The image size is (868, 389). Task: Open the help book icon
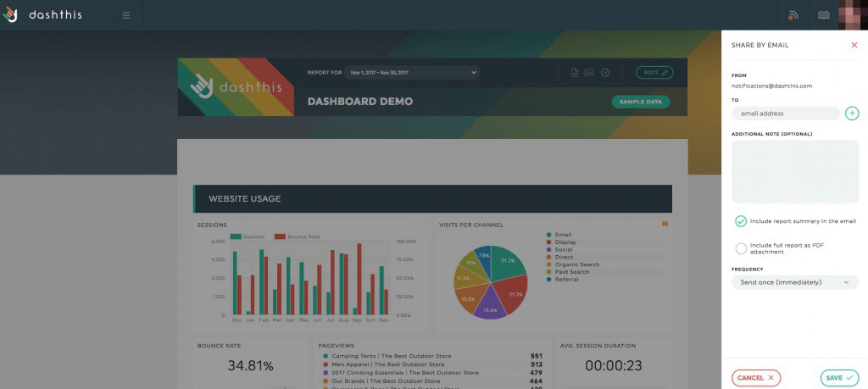point(824,15)
